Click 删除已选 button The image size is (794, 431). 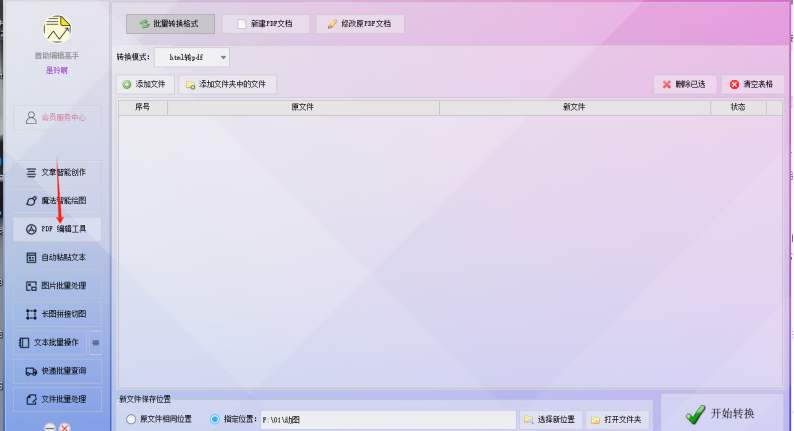point(685,85)
